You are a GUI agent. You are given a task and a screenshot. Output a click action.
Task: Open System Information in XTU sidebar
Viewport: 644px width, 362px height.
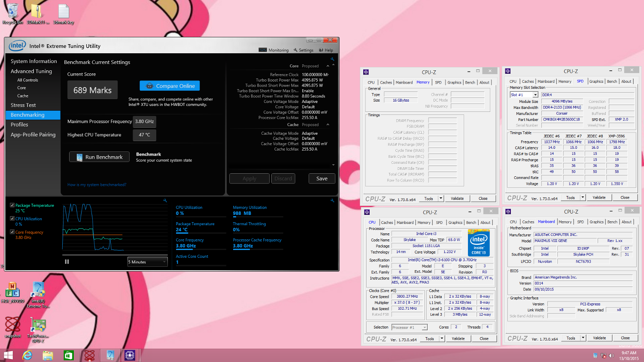click(33, 61)
